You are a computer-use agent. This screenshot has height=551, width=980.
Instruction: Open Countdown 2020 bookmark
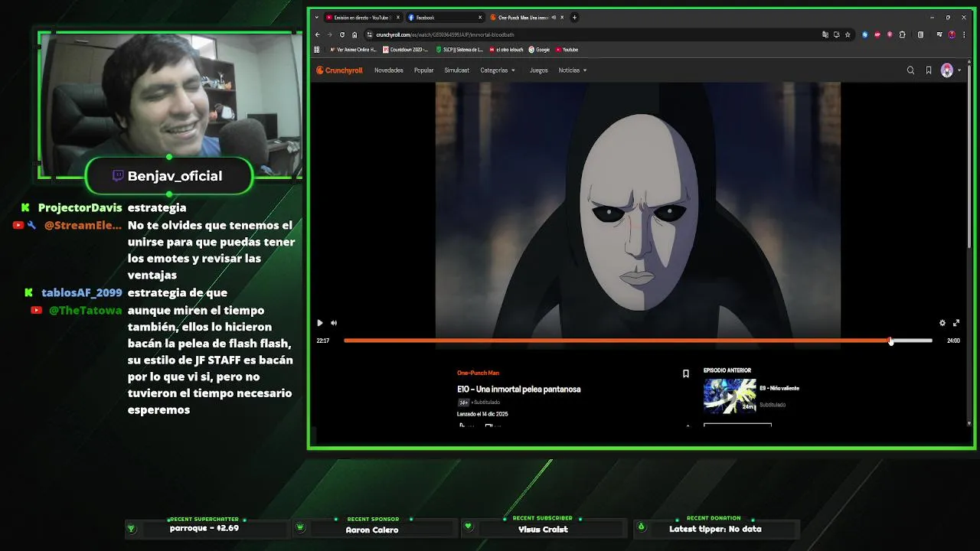click(405, 50)
